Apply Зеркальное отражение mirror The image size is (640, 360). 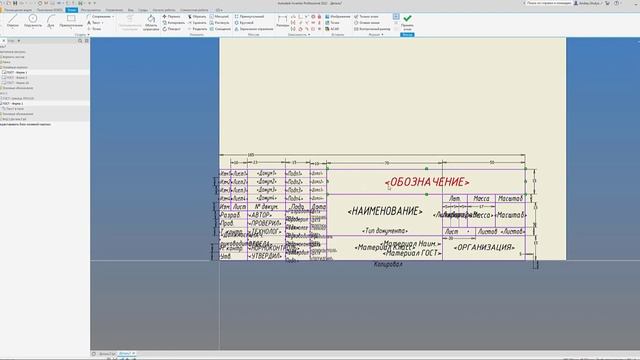point(253,29)
